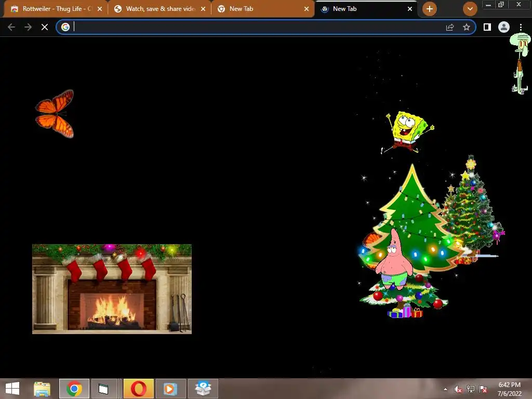
Task: Bookmark this tab with star icon
Action: pyautogui.click(x=467, y=27)
